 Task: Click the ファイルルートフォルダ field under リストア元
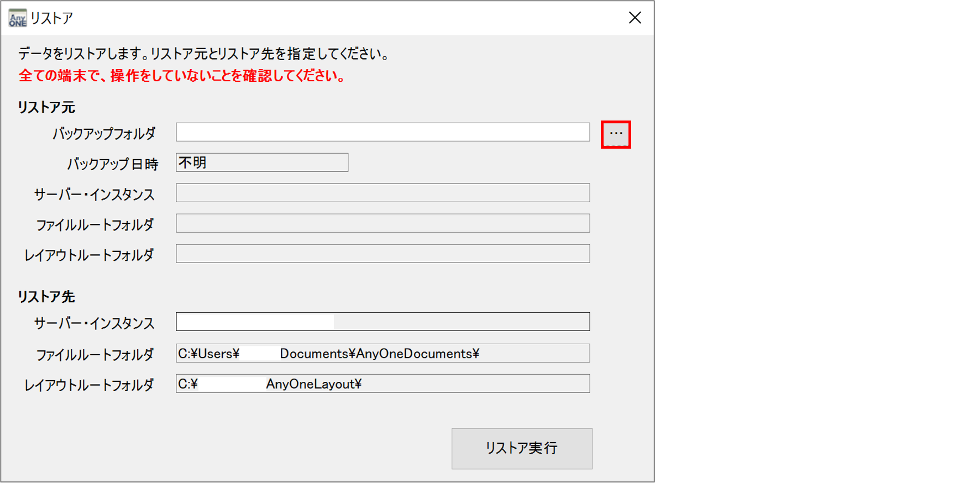(x=382, y=224)
